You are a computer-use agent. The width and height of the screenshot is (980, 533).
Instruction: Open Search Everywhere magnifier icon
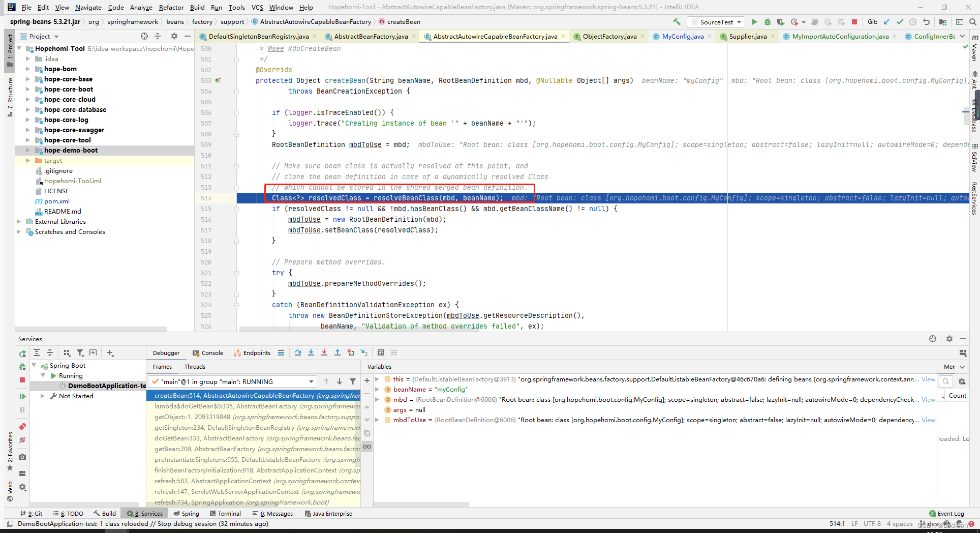click(x=972, y=22)
